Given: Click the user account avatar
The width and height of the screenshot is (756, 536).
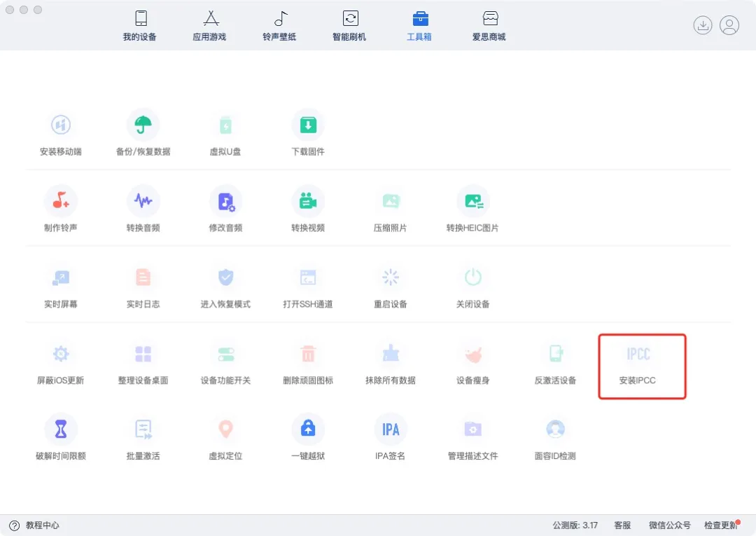Looking at the screenshot, I should pyautogui.click(x=729, y=25).
